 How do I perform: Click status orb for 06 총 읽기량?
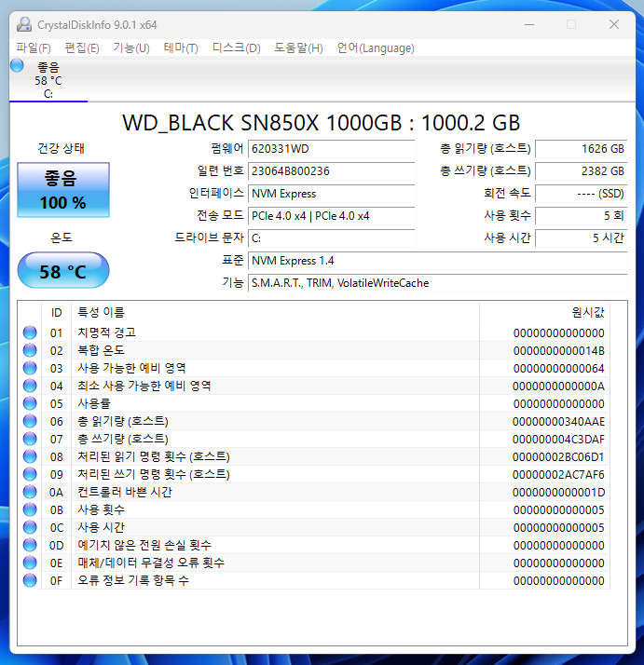coord(30,421)
